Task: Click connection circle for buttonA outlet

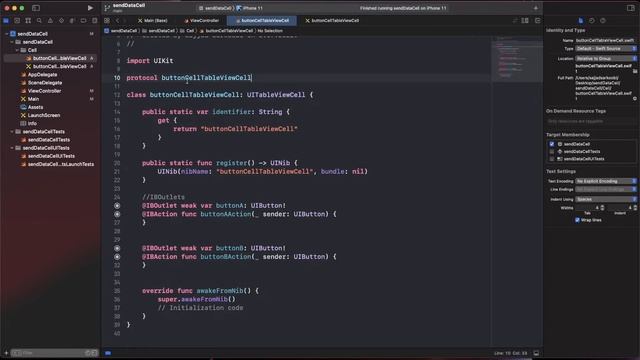Action: tap(117, 206)
